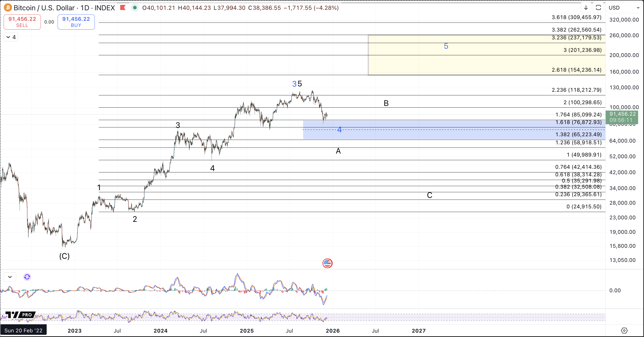Collapse the indicator legend showing 4
The height and width of the screenshot is (337, 644).
click(x=11, y=37)
